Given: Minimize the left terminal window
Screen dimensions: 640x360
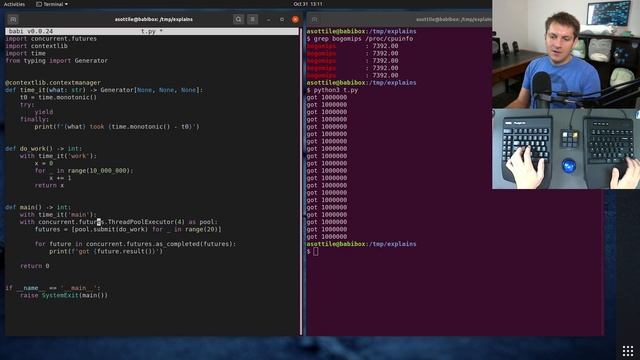Looking at the screenshot, I should 268,19.
